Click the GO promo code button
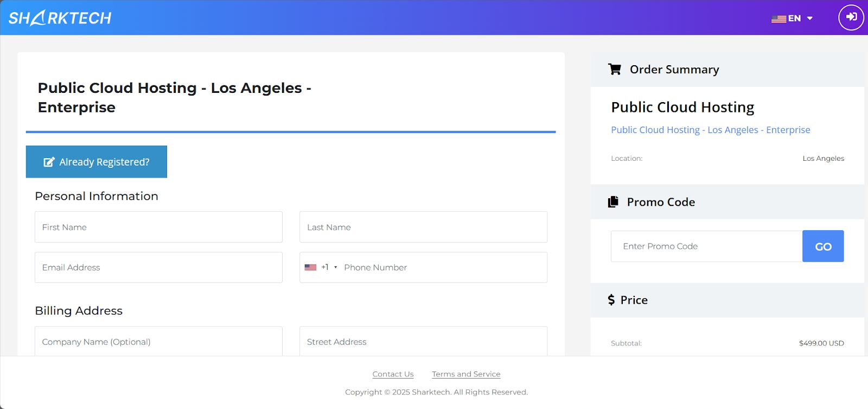This screenshot has width=868, height=409. 823,246
